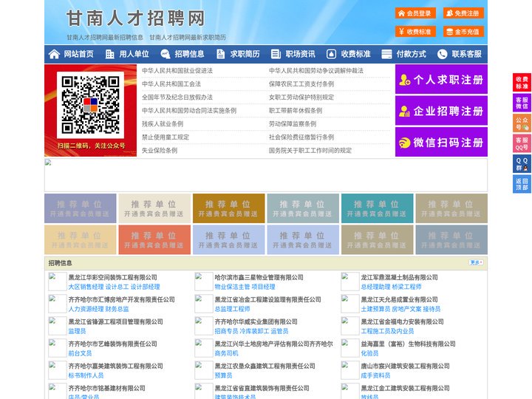
Task: Click the building icon beside 用人单位
Action: click(x=109, y=54)
